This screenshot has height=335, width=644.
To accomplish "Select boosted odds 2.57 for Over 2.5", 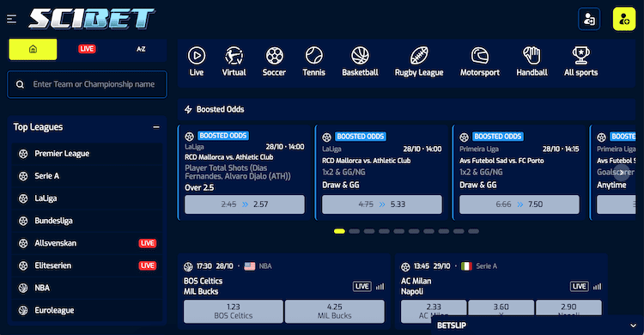I will pyautogui.click(x=245, y=204).
